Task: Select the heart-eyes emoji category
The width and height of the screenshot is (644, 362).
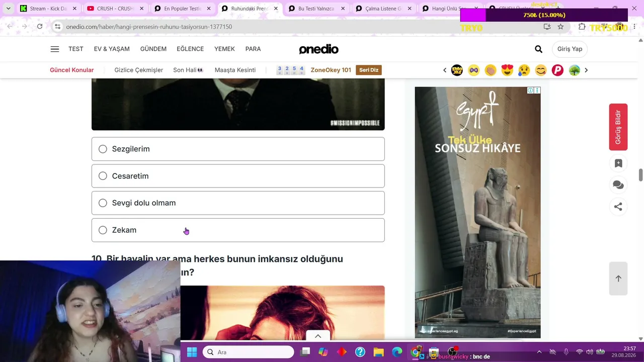Action: pyautogui.click(x=507, y=70)
